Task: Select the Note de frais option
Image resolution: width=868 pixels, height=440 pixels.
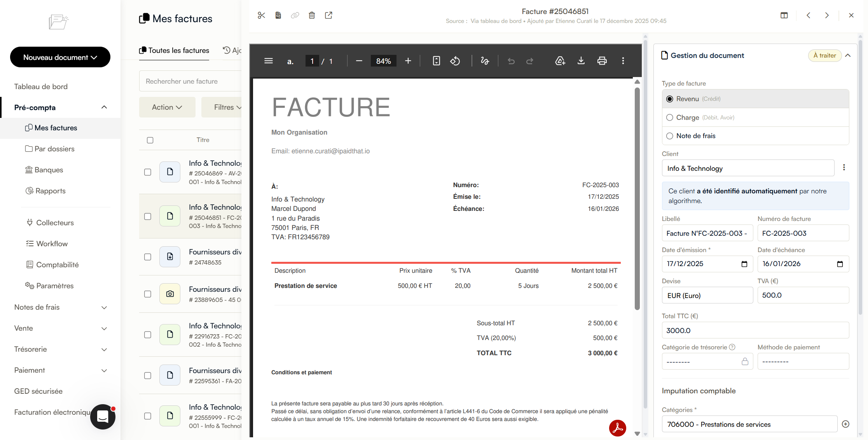Action: coord(670,136)
